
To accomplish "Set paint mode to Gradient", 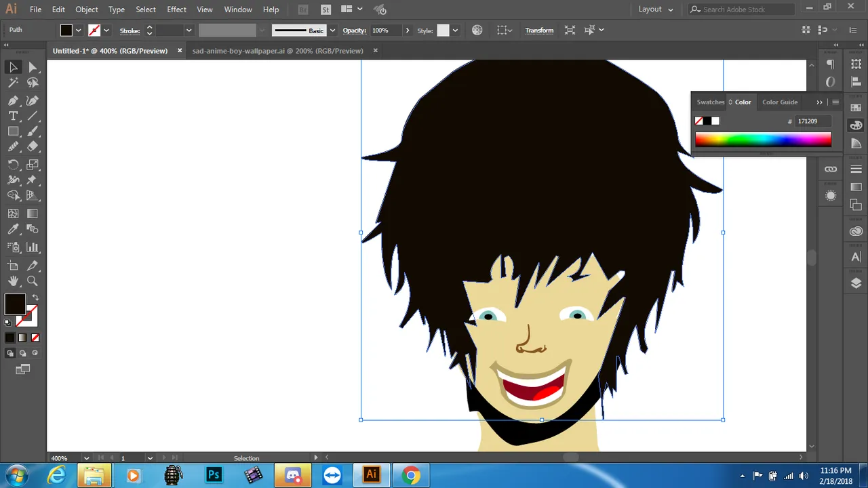I will click(x=22, y=338).
